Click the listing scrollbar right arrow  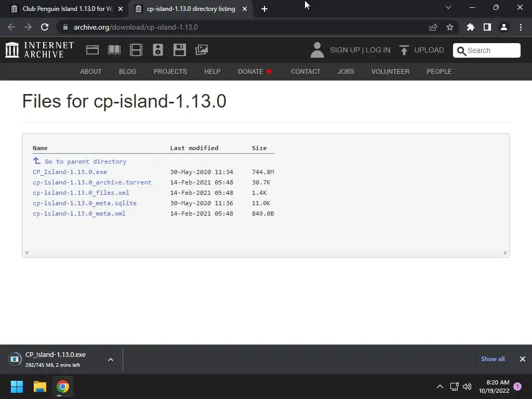[x=505, y=253]
